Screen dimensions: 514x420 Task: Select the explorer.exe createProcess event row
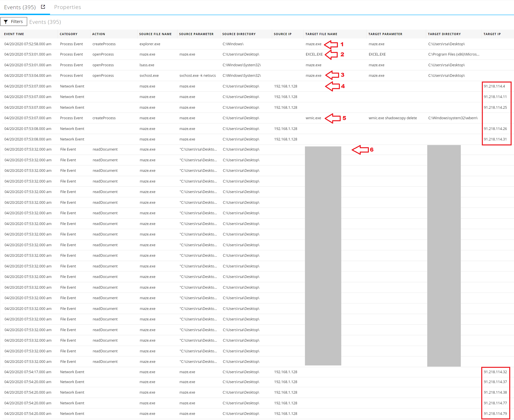tap(150, 44)
